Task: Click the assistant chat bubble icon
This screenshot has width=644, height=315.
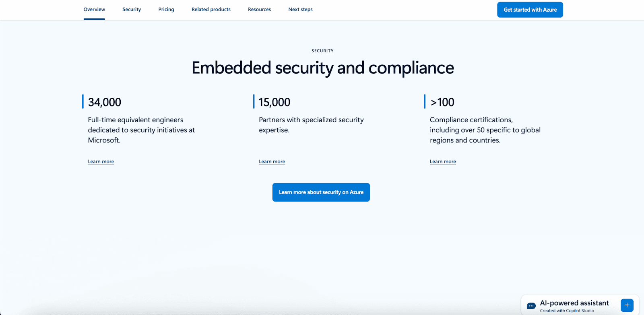Action: click(531, 306)
